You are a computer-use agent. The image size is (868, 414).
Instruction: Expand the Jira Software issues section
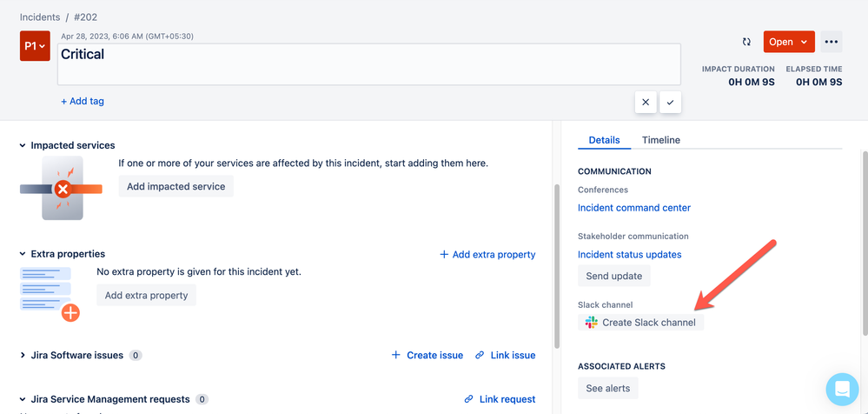pyautogui.click(x=23, y=355)
